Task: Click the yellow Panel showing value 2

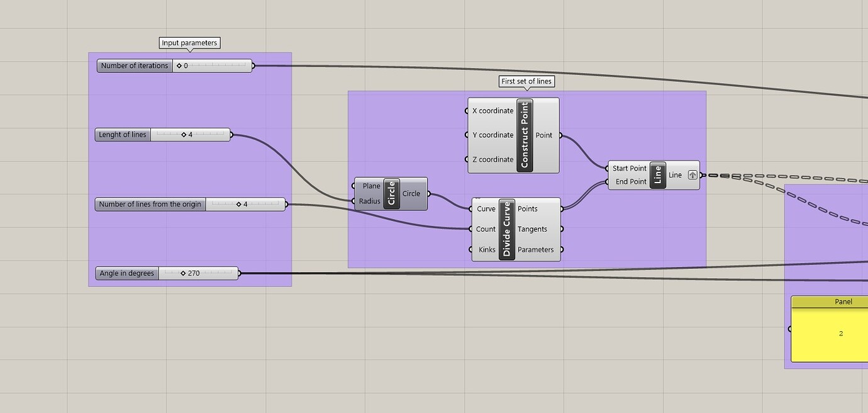Action: 840,333
